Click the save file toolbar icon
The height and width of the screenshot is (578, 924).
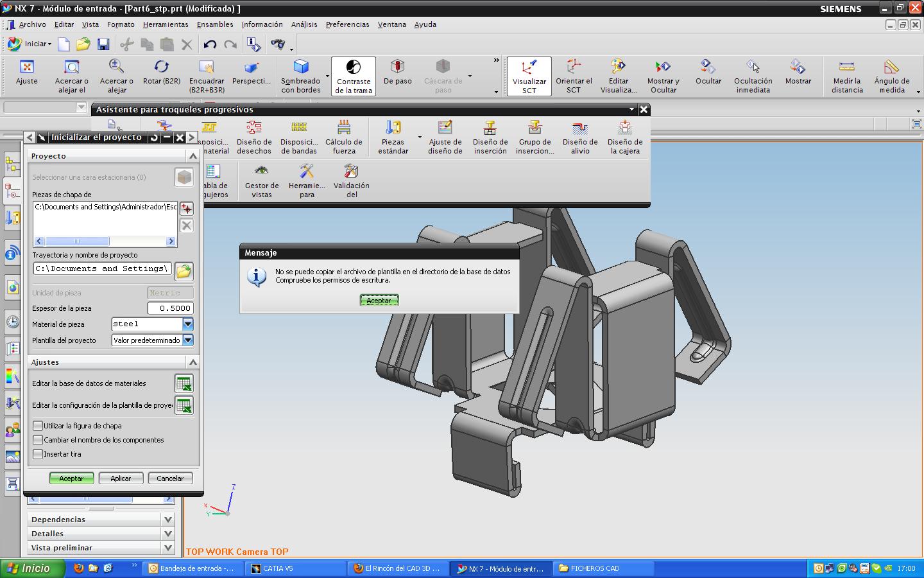pyautogui.click(x=103, y=44)
